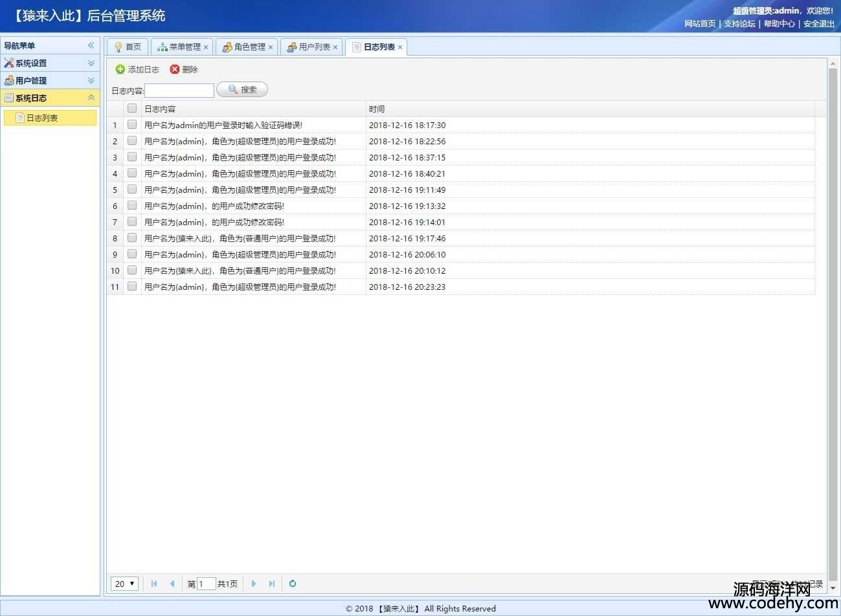Select the log entry timed 2018-12-16 19:17:46
Viewport: 841px width, 616px height.
460,238
